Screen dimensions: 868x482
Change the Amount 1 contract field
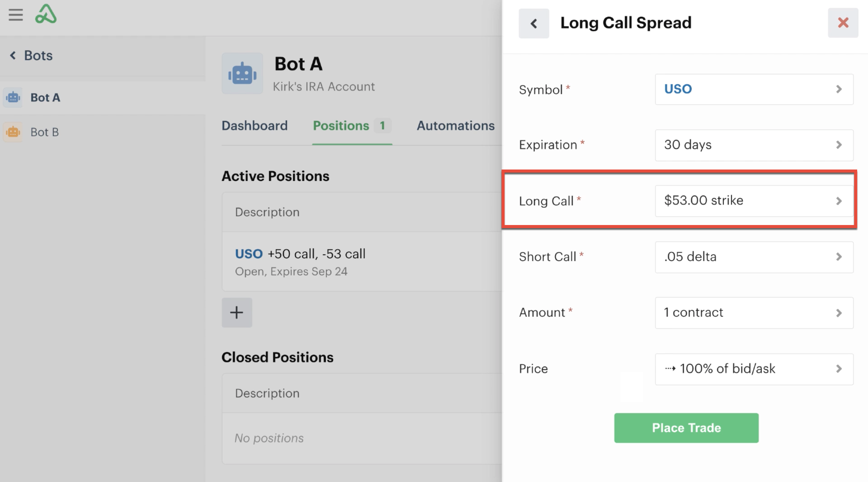pyautogui.click(x=754, y=313)
